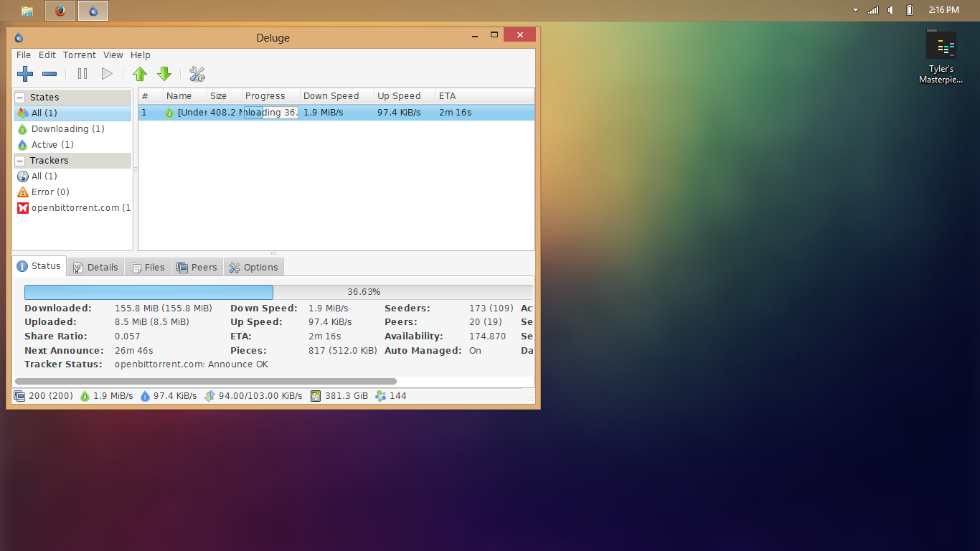
Task: Click free disk space icon
Action: coord(316,396)
